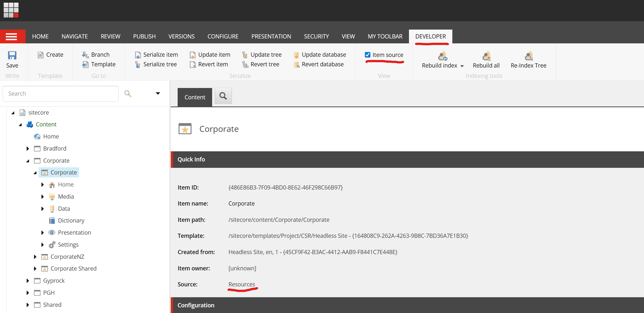The height and width of the screenshot is (313, 644).
Task: Open the Rebuild index dropdown arrow
Action: click(x=462, y=66)
